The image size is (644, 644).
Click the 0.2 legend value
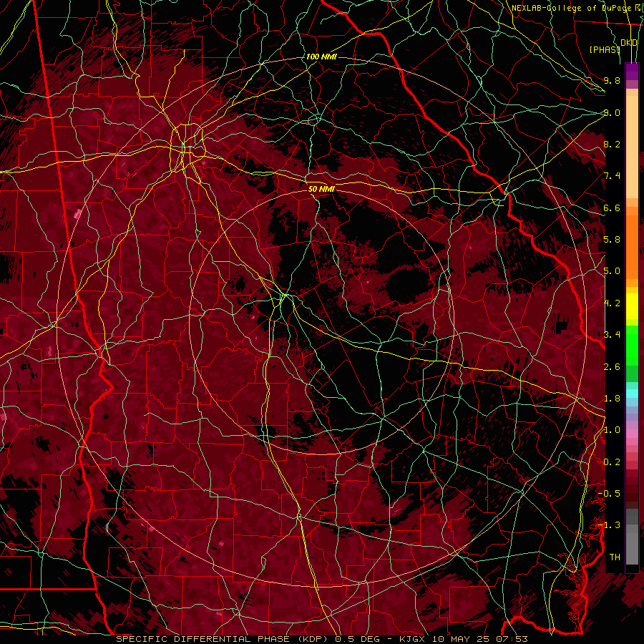pyautogui.click(x=612, y=462)
